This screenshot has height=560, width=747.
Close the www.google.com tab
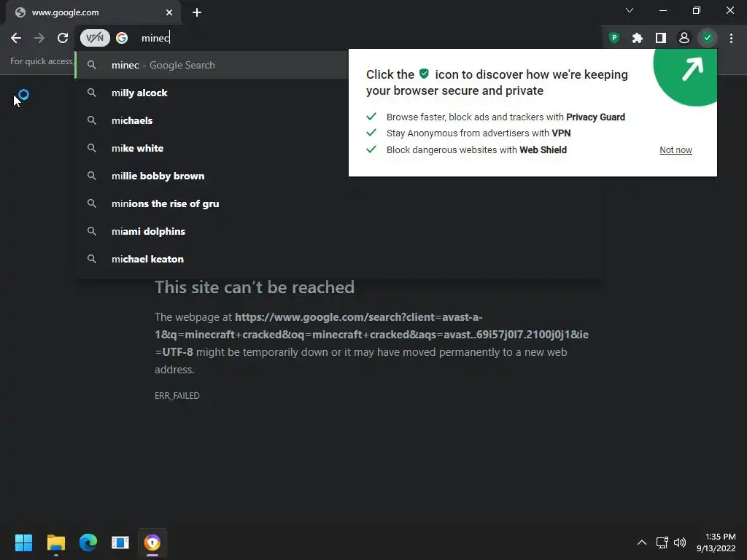click(169, 12)
